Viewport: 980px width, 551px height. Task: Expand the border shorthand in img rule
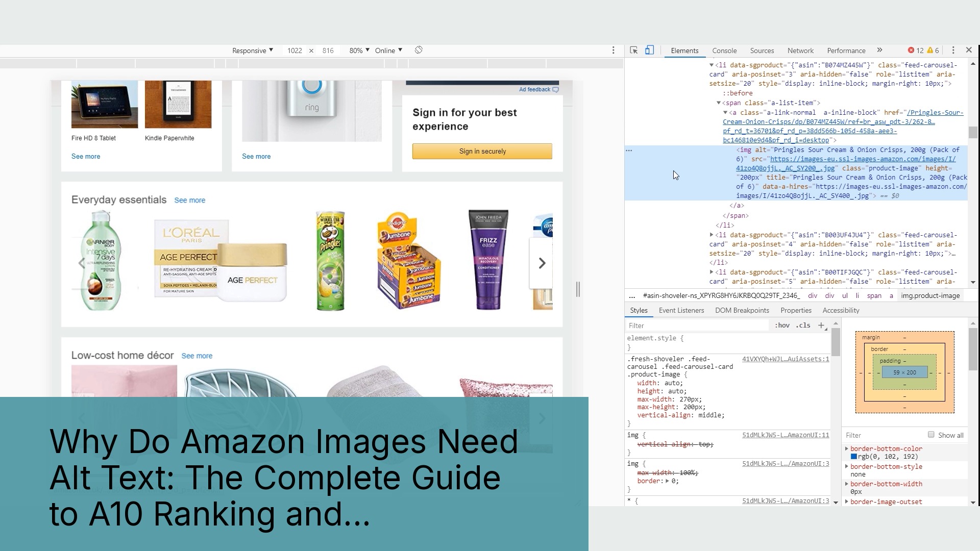click(667, 481)
